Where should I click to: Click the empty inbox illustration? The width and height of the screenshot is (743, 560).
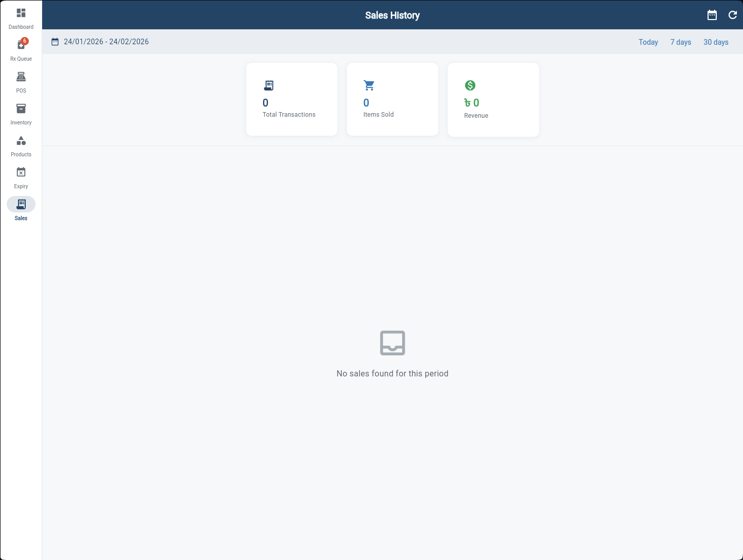click(392, 342)
